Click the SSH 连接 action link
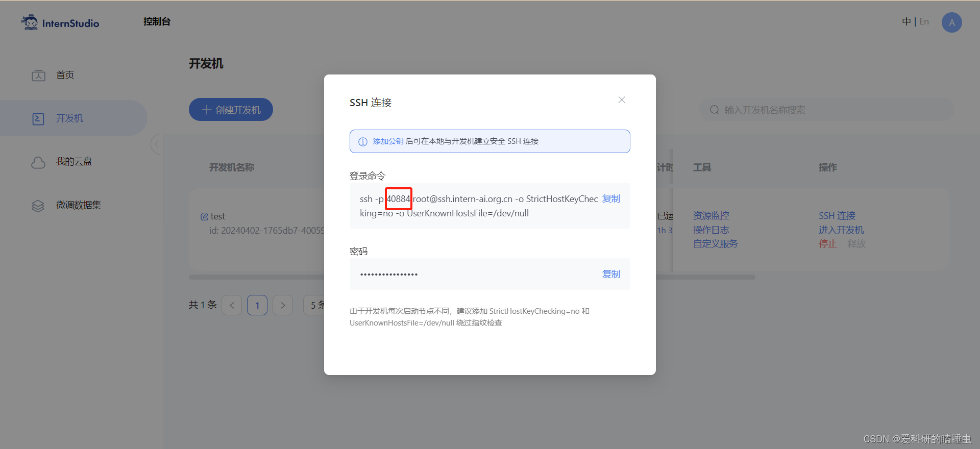This screenshot has width=980, height=449. [837, 216]
